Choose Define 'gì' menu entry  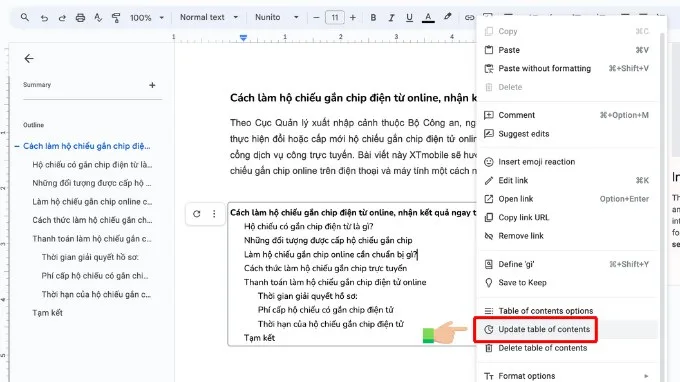pos(567,264)
